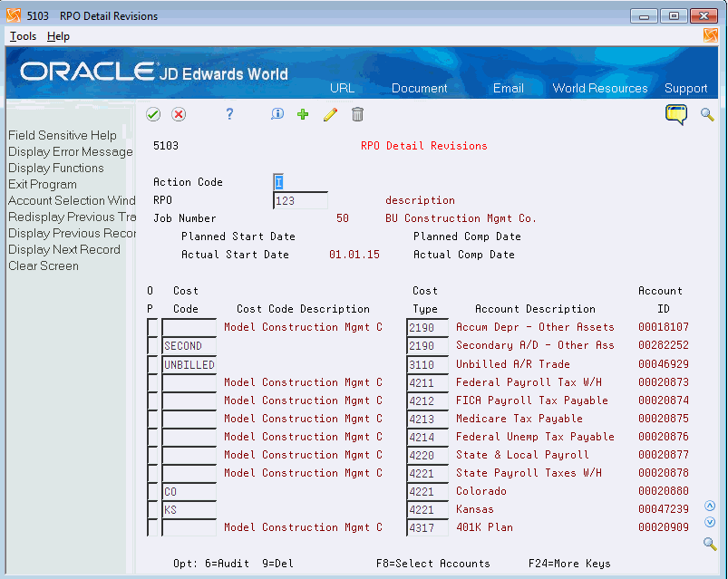This screenshot has height=579, width=728.
Task: Click BU Construction Mgmt Co. job description
Action: click(x=461, y=218)
